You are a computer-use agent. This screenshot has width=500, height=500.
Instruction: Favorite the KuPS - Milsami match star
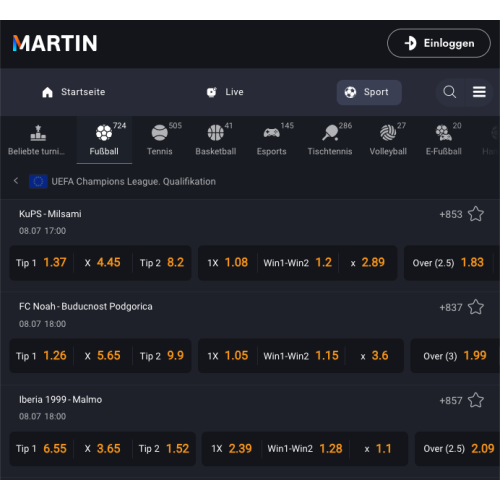point(476,214)
